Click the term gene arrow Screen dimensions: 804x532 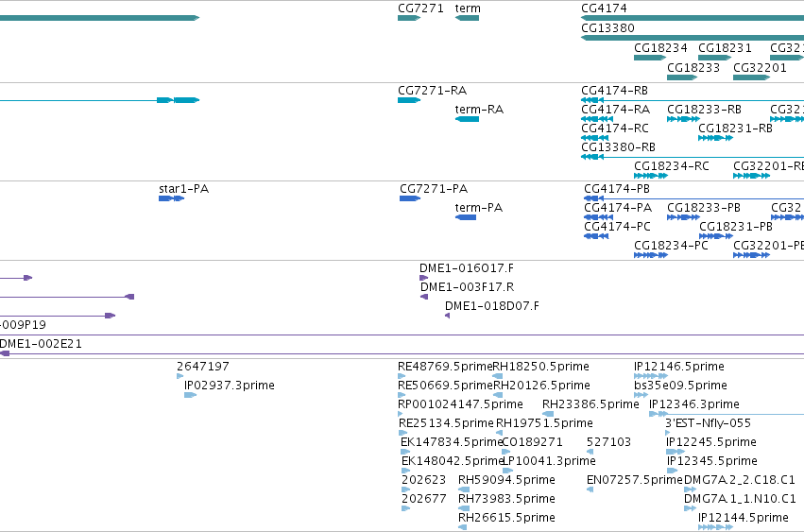467,18
